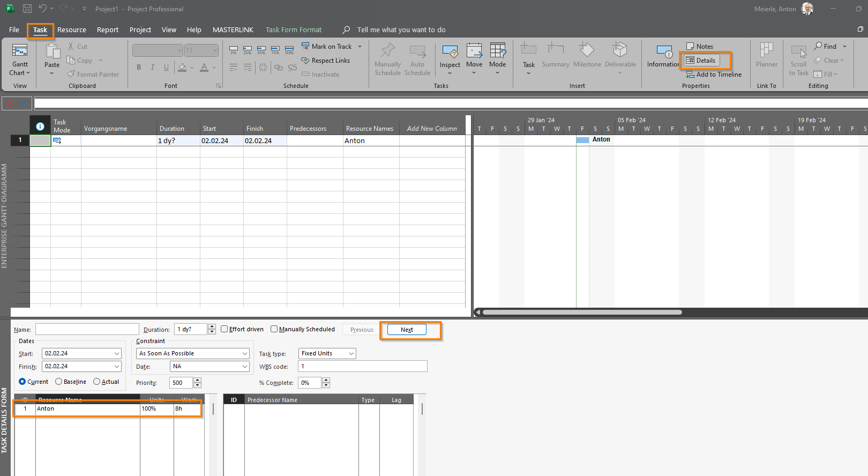The height and width of the screenshot is (476, 868).
Task: Open the Task Form Format tab
Action: pos(294,30)
